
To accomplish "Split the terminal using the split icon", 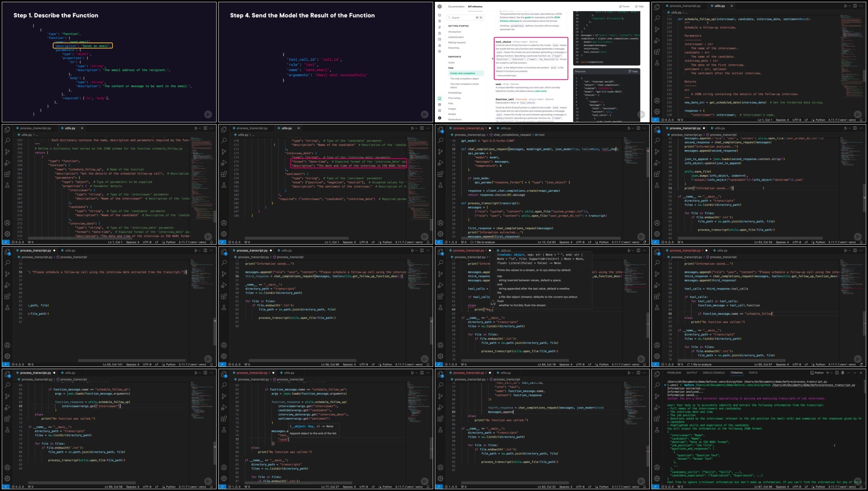I will click(x=837, y=373).
